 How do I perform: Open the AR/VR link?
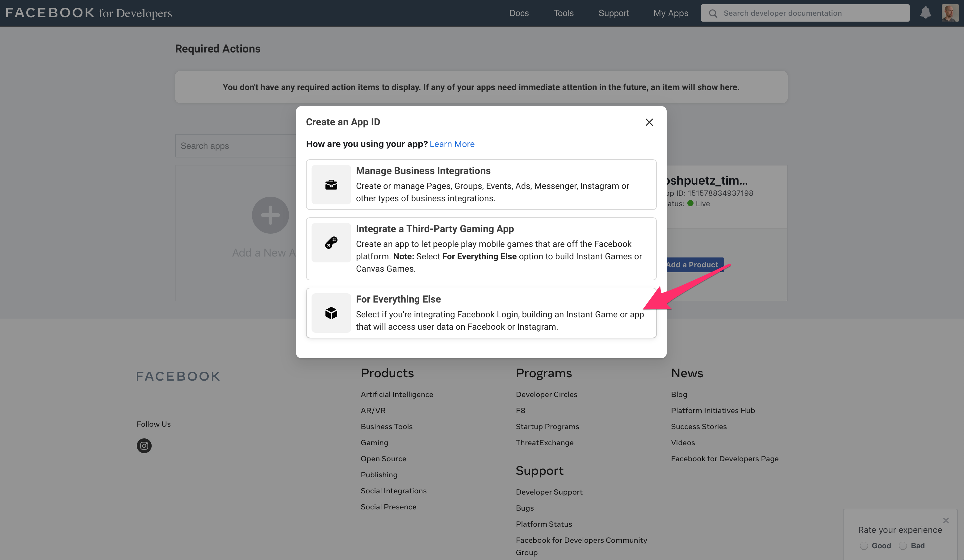(373, 411)
